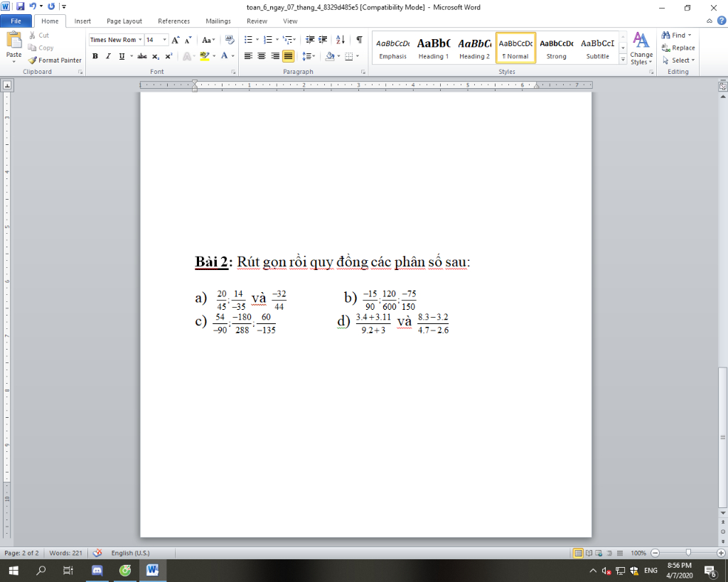Screen dimensions: 728x582
Task: Expand the Bullets dropdown arrow
Action: click(257, 40)
